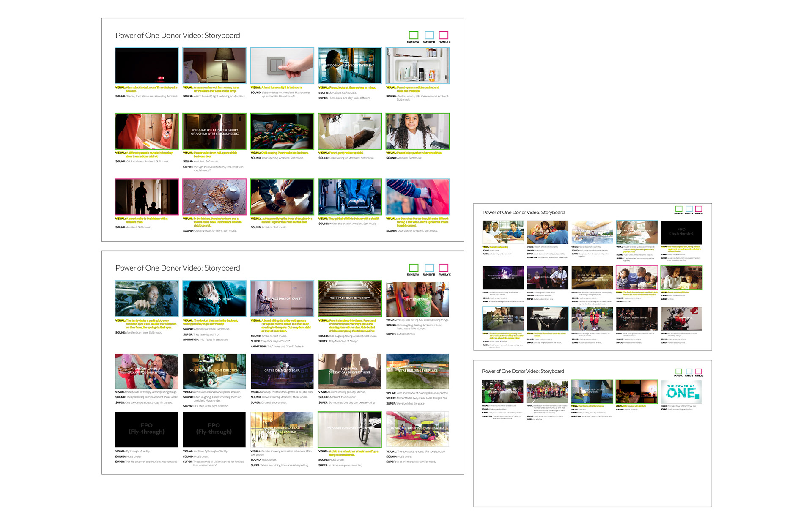Select the purple theatre stage frame
The width and height of the screenshot is (812, 525).
pos(503,277)
